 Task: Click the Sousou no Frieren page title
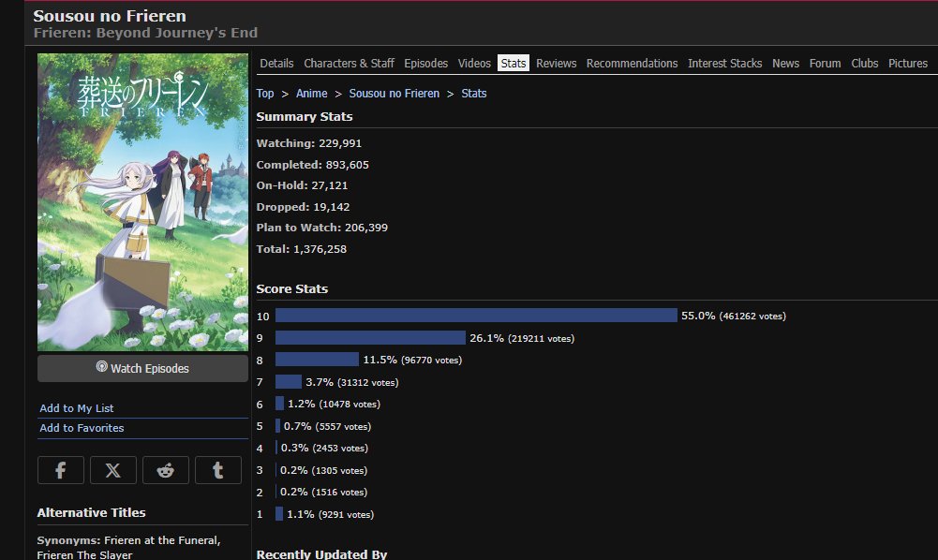pos(110,16)
